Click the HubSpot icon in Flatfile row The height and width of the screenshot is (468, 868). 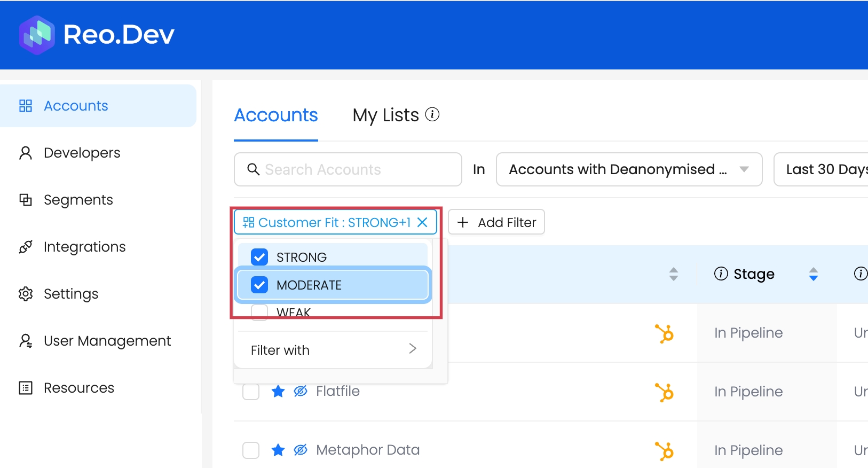tap(665, 392)
